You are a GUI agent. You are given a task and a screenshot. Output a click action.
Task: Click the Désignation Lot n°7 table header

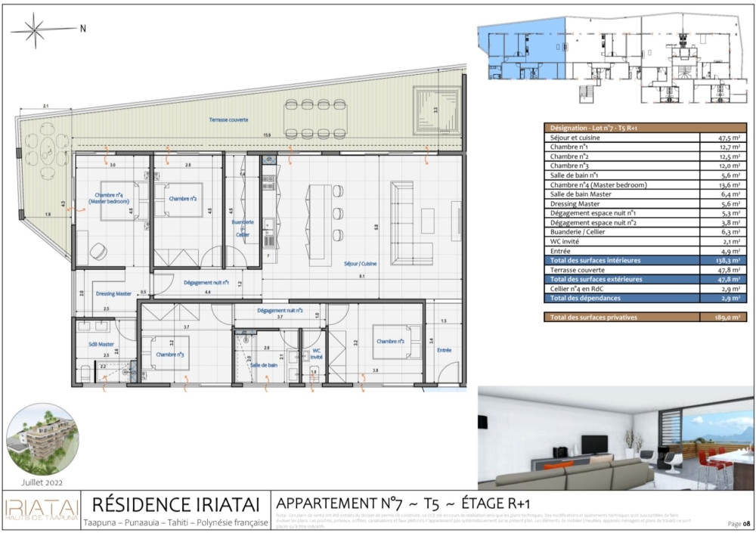pyautogui.click(x=645, y=129)
